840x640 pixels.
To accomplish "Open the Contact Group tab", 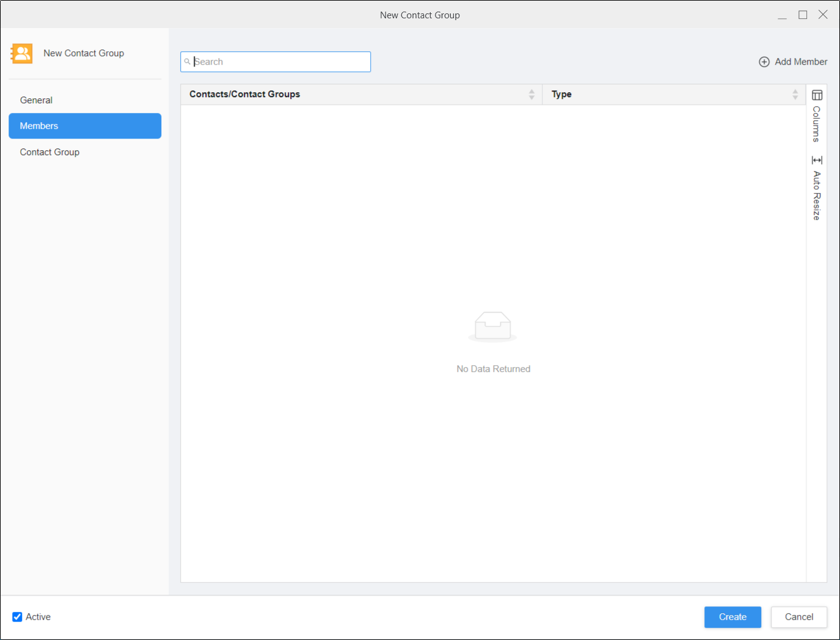I will pyautogui.click(x=49, y=152).
